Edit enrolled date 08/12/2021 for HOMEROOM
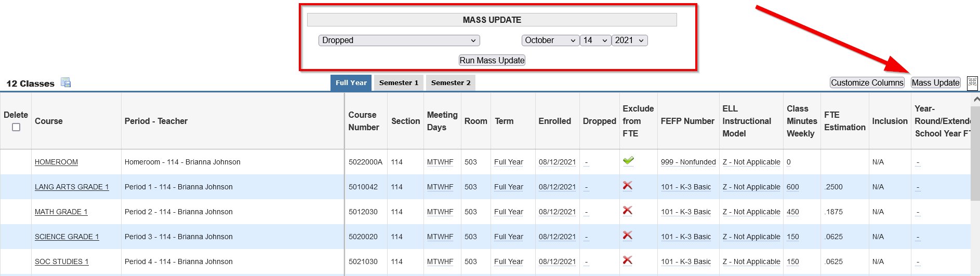The height and width of the screenshot is (276, 980). click(557, 162)
